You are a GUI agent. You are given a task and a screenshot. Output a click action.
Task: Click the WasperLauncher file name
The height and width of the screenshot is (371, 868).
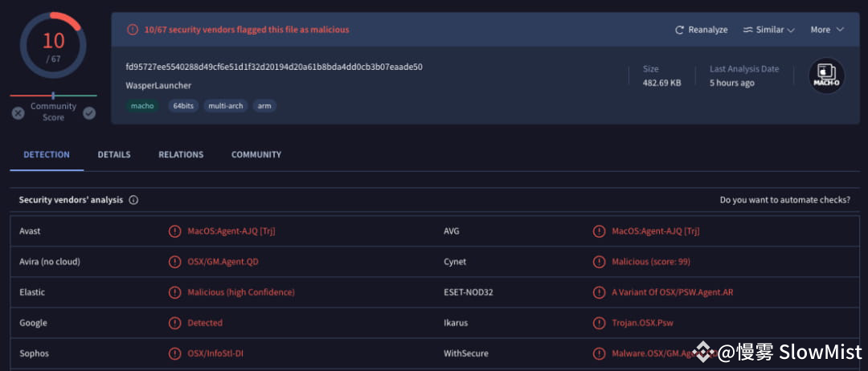coord(158,86)
